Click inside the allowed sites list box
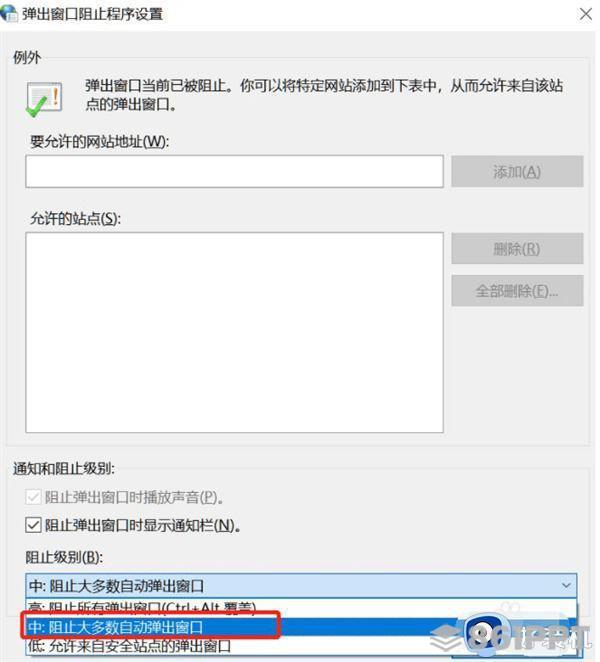 coord(234,332)
